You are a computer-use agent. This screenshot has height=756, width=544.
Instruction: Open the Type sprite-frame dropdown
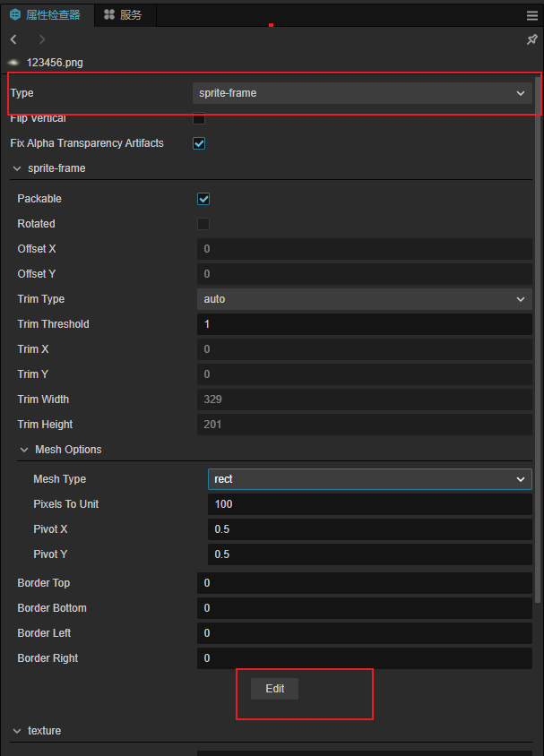tap(362, 93)
